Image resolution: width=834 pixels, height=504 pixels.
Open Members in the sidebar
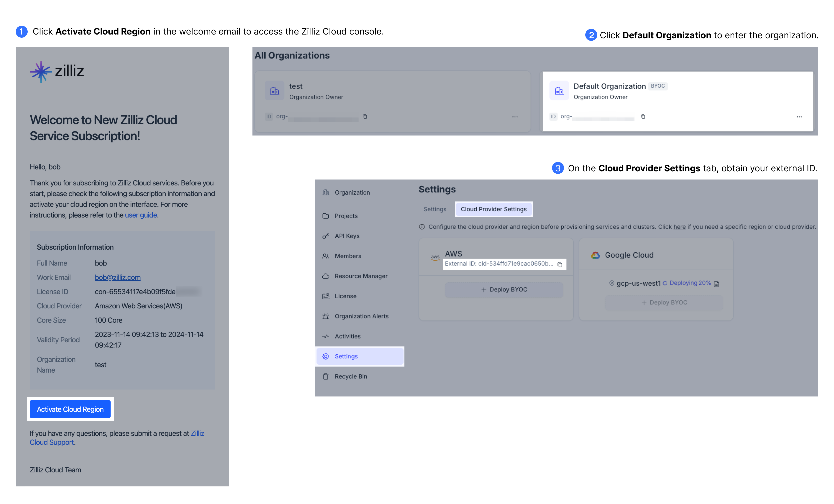pos(359,256)
